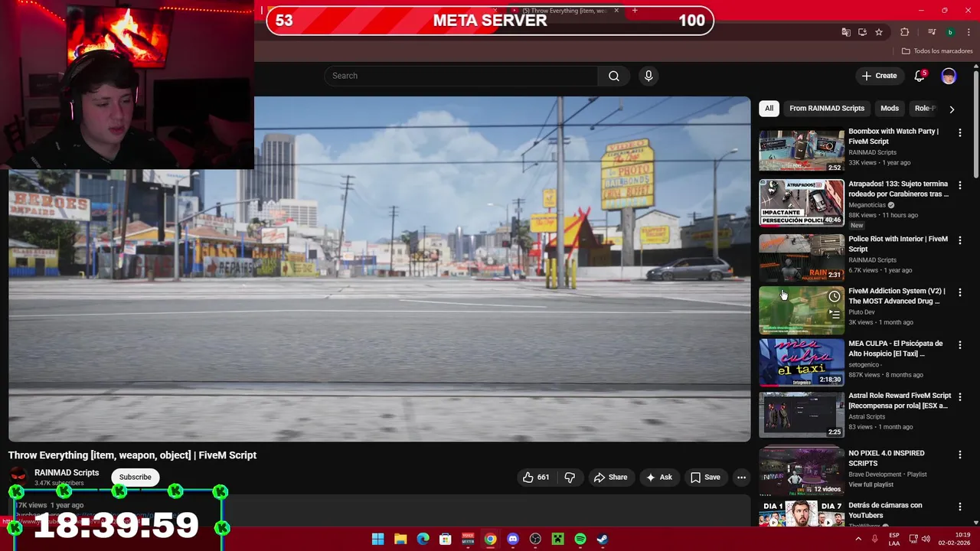Open YouTube account avatar menu

point(949,76)
